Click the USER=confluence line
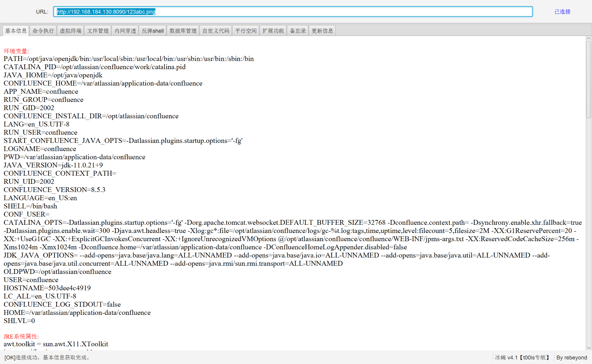The height and width of the screenshot is (364, 592). click(31, 280)
